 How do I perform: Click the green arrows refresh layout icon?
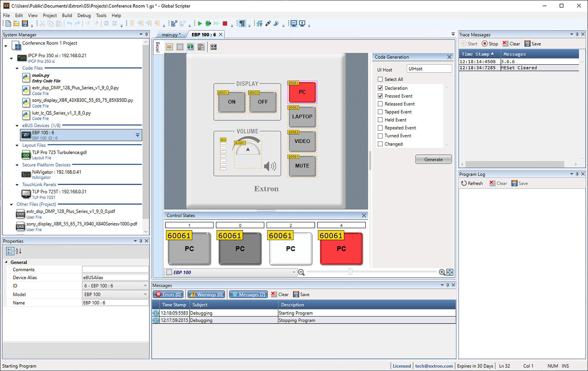coord(191,47)
